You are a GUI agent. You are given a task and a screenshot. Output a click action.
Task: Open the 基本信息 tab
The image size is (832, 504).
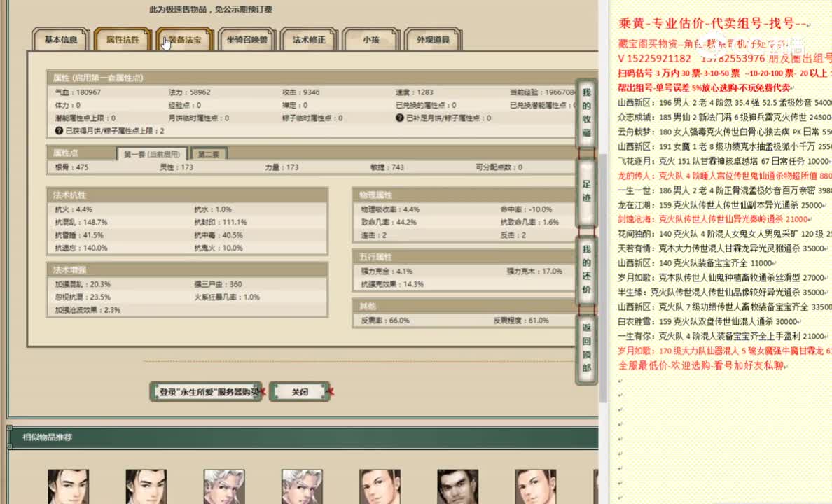(60, 40)
